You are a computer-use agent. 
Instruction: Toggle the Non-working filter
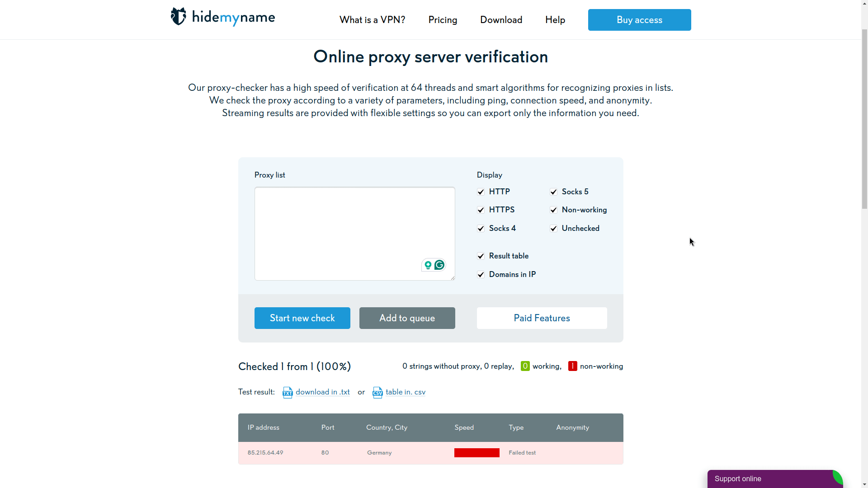pos(553,210)
